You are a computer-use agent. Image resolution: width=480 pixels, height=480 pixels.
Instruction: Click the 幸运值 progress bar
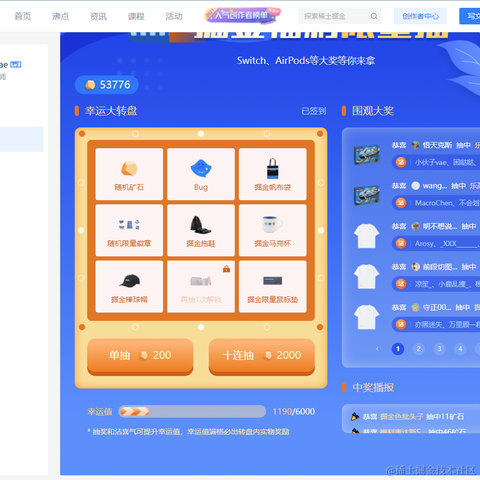click(x=192, y=412)
